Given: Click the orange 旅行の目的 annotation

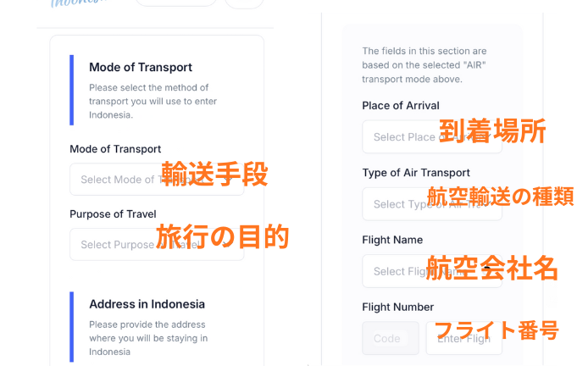Looking at the screenshot, I should click(223, 236).
